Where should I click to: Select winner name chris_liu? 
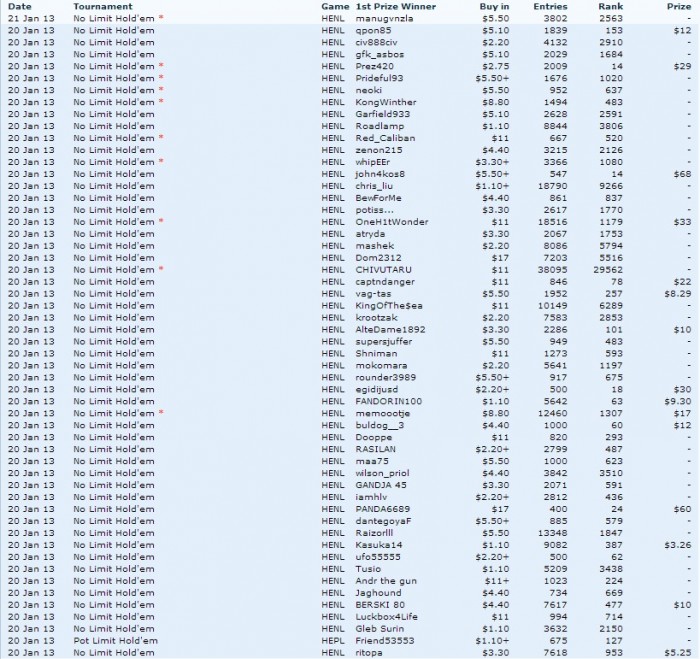coord(374,186)
